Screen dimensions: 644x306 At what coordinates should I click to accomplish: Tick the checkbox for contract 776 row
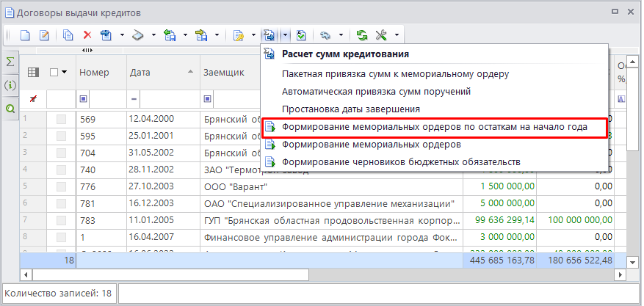[x=61, y=186]
